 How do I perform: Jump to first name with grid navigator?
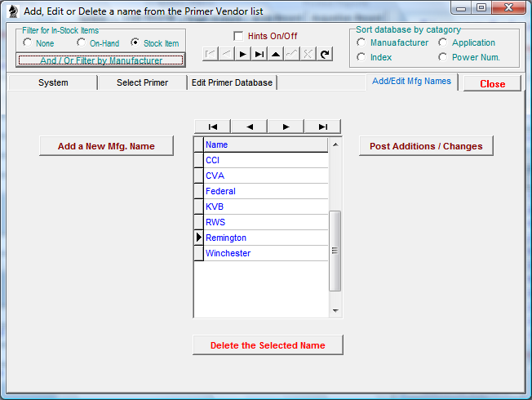coord(213,127)
